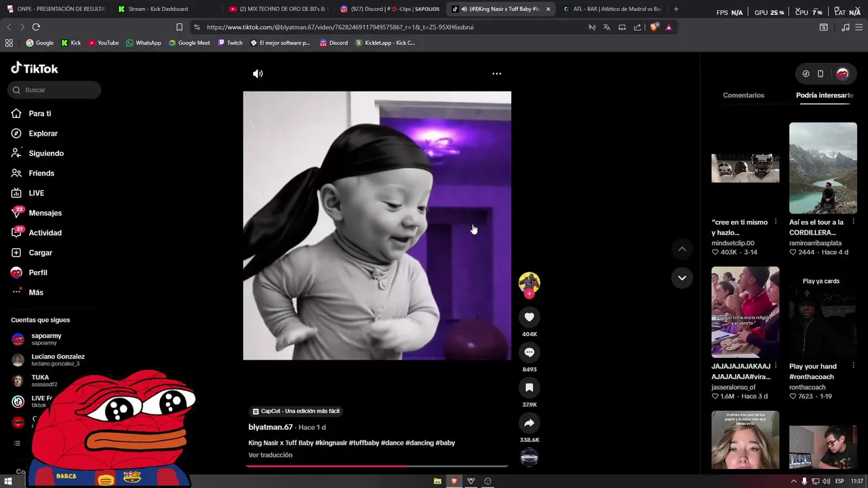Screen dimensions: 868x488
Task: Expand the Más menu in sidebar
Action: 36,292
